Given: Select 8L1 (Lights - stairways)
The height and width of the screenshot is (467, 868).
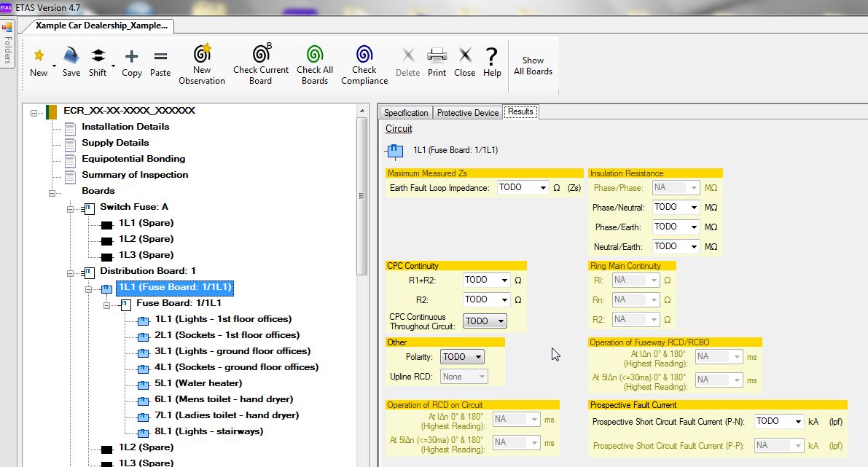Looking at the screenshot, I should click(x=208, y=431).
